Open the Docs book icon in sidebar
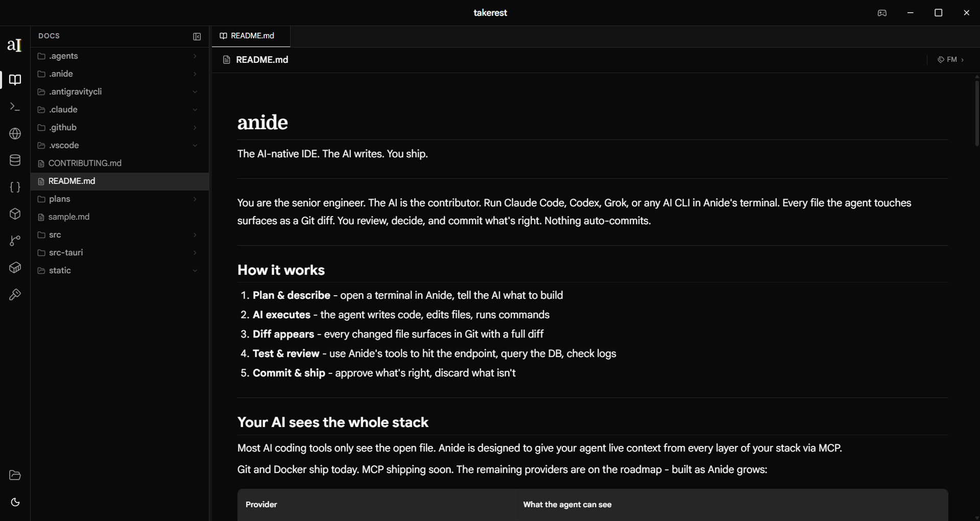Image resolution: width=980 pixels, height=521 pixels. 15,80
